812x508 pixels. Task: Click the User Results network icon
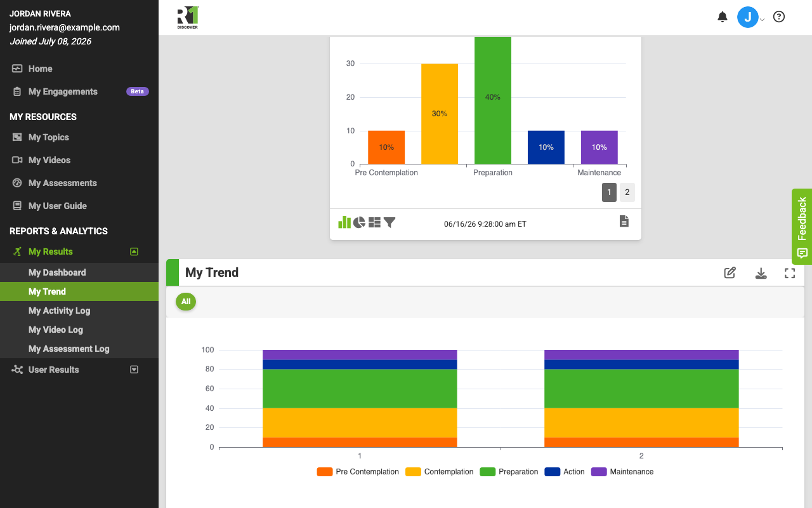17,370
